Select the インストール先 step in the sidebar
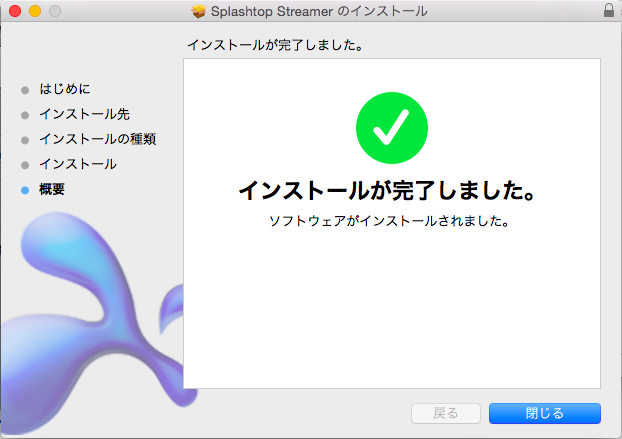This screenshot has height=439, width=622. click(84, 114)
